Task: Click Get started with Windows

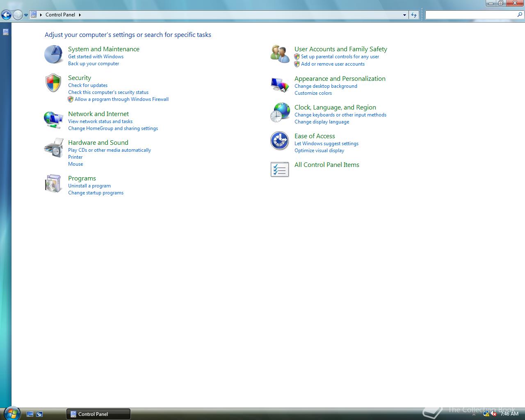Action: tap(96, 57)
